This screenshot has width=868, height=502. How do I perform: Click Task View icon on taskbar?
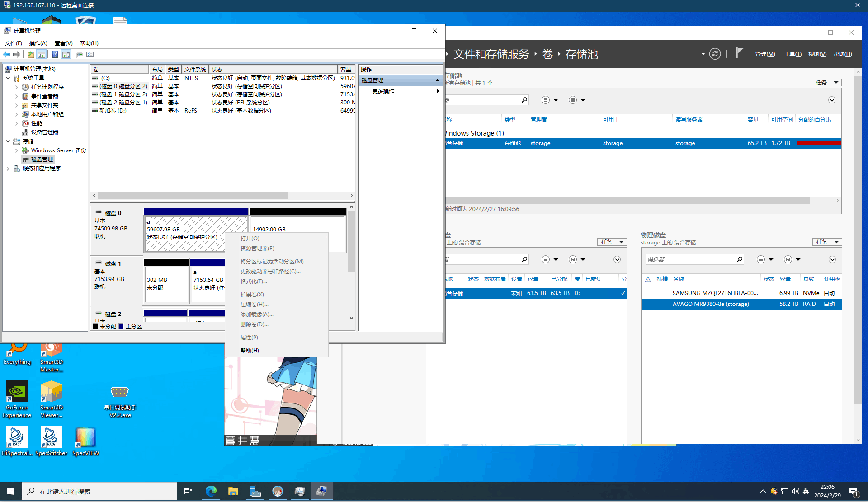188,491
